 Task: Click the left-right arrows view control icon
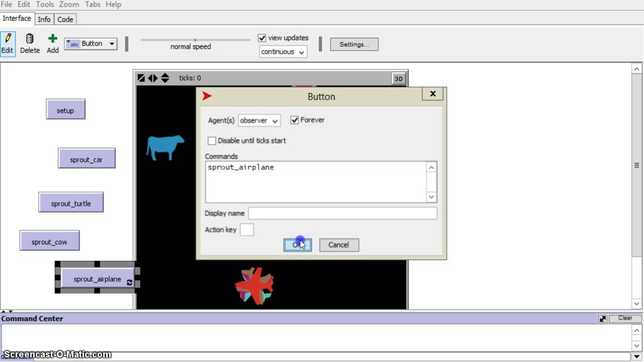[152, 78]
